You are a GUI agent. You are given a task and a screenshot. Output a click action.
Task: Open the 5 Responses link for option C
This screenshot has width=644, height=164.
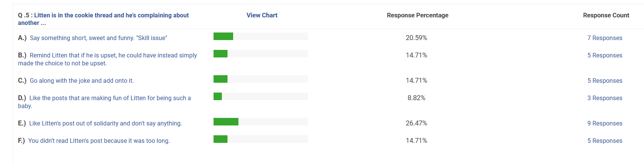coord(605,80)
